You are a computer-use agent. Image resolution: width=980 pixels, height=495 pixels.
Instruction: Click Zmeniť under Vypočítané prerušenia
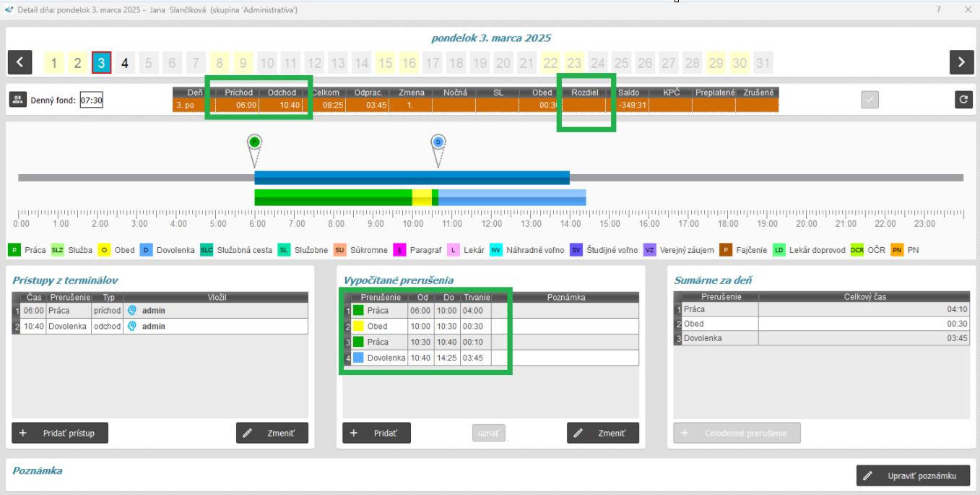click(x=602, y=433)
